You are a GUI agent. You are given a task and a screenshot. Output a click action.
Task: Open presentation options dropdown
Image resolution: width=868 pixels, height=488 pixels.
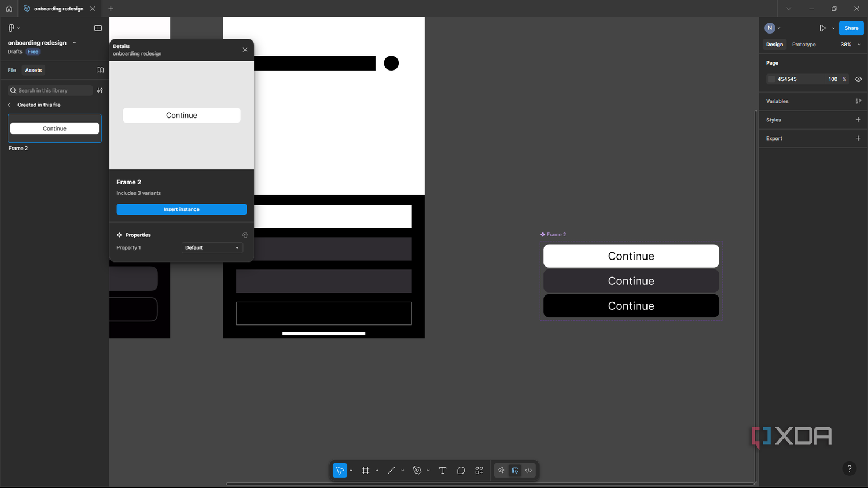tap(833, 28)
